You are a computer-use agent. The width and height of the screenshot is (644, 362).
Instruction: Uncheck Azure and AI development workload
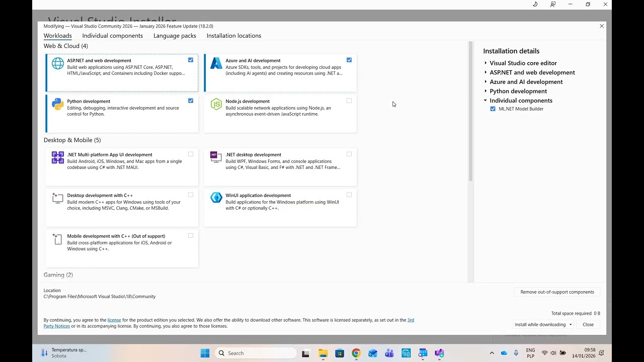tap(349, 60)
